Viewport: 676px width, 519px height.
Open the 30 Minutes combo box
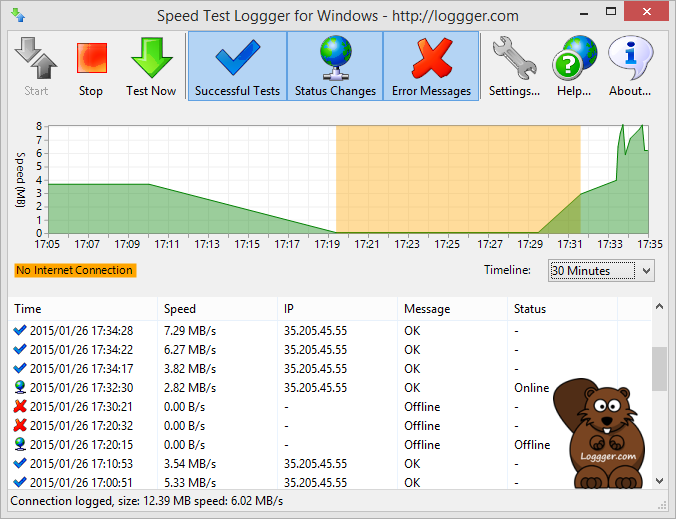pyautogui.click(x=601, y=271)
